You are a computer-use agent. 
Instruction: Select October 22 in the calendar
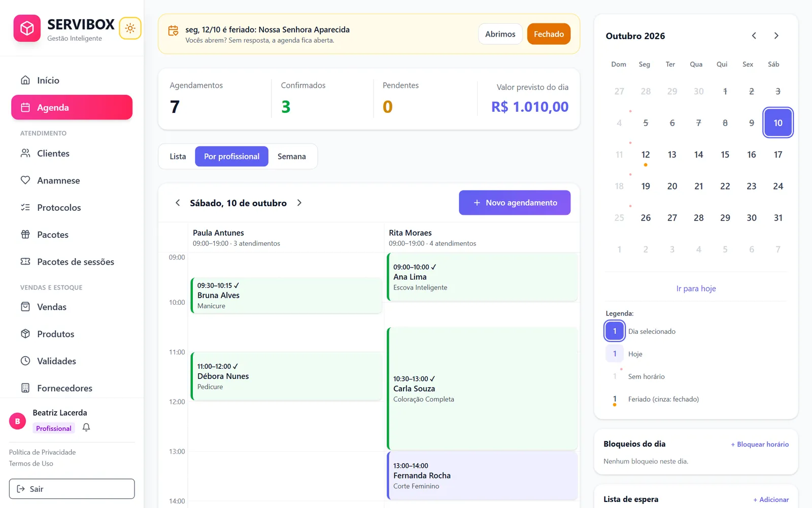725,186
